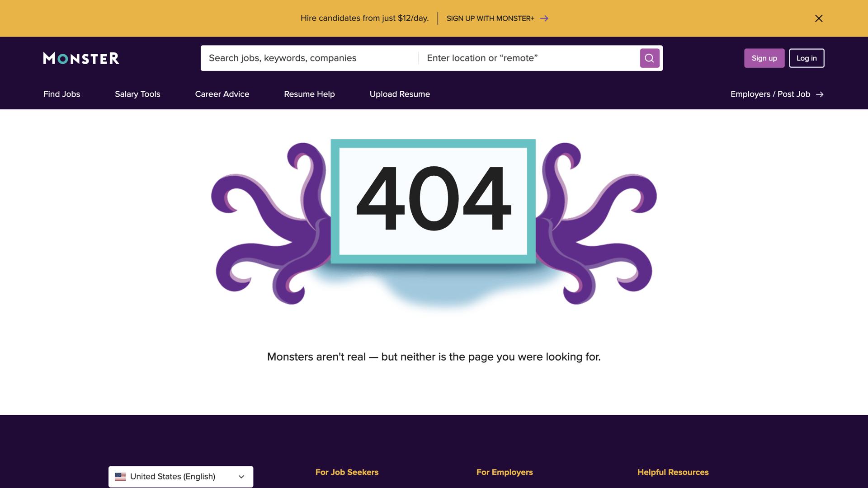Click the US flag icon in the footer
Image resolution: width=868 pixels, height=488 pixels.
pos(120,476)
